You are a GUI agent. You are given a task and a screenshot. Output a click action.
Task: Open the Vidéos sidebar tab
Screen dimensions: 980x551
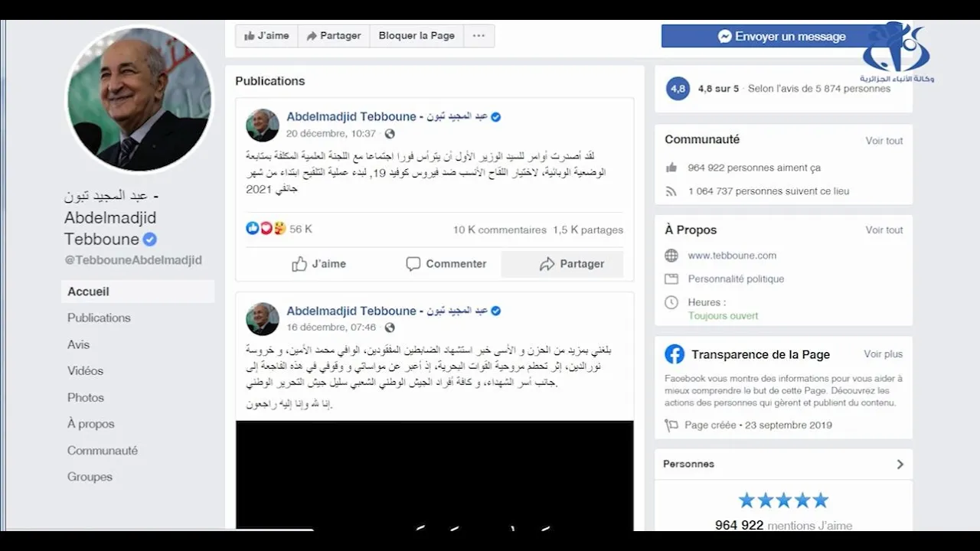85,370
